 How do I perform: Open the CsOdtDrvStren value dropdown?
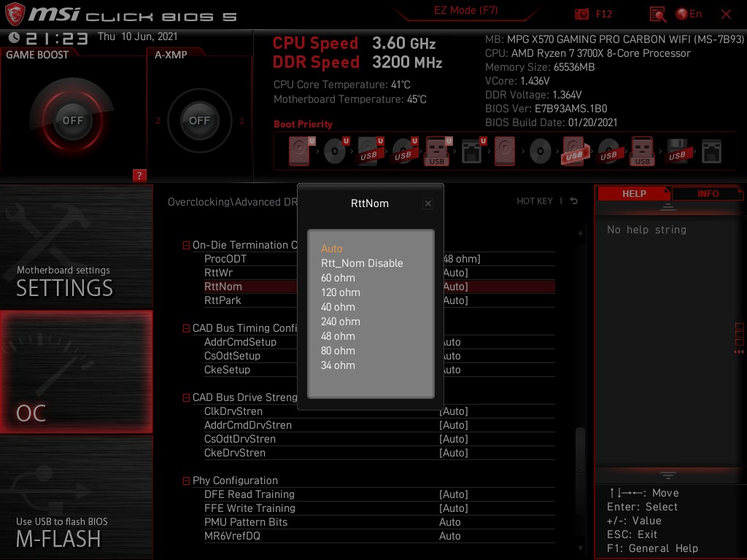pyautogui.click(x=454, y=438)
